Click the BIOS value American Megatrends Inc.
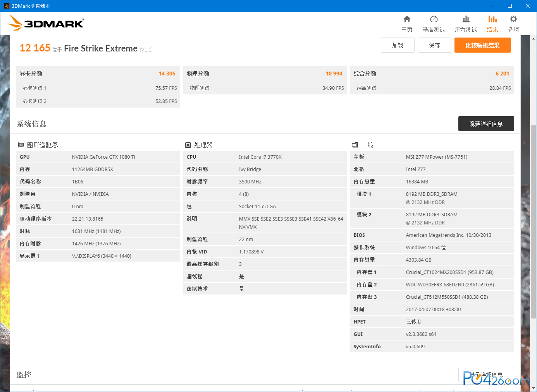The width and height of the screenshot is (537, 392). [x=435, y=235]
